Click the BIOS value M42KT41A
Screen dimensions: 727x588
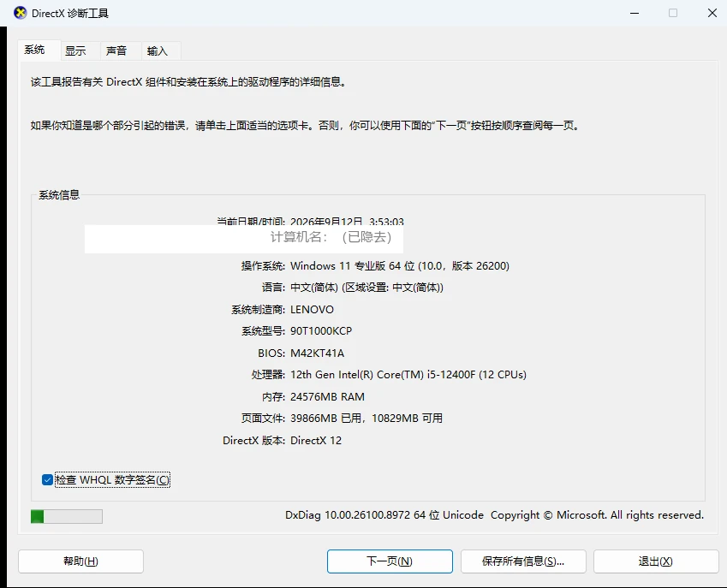(x=317, y=353)
